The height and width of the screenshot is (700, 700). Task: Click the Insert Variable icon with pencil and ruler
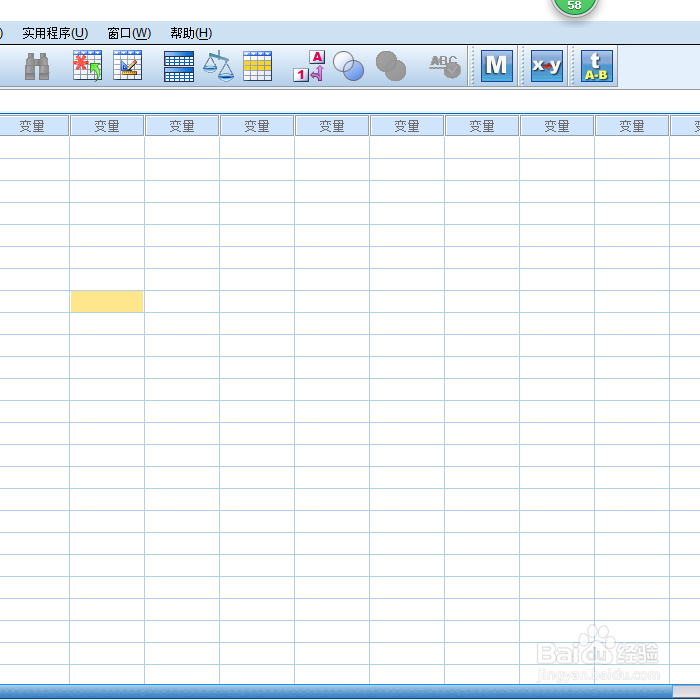(128, 65)
